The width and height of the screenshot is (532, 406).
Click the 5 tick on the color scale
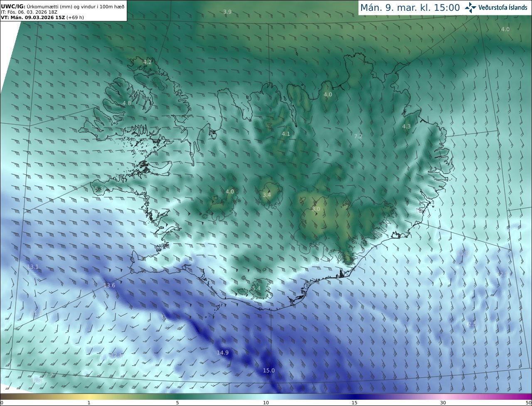177,403
